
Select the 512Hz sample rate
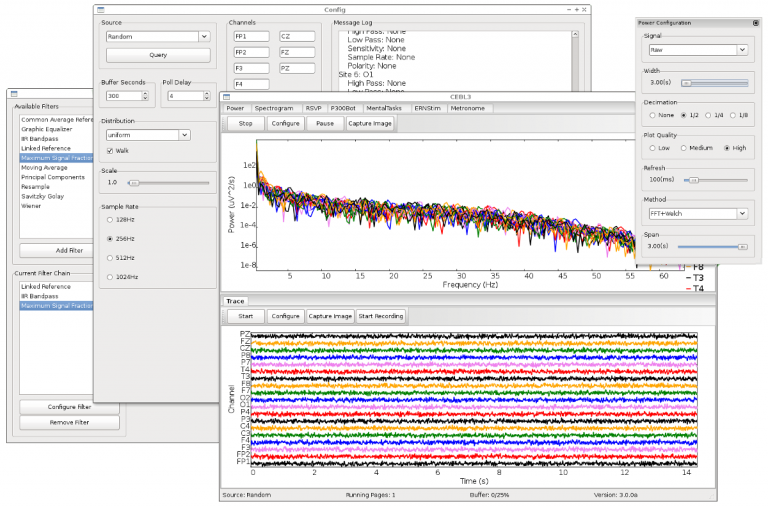point(109,257)
